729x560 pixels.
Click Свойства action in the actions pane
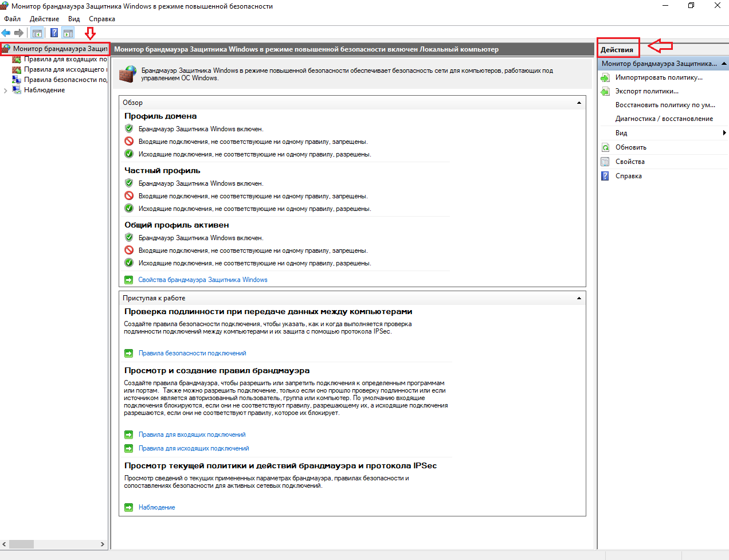[x=630, y=162]
